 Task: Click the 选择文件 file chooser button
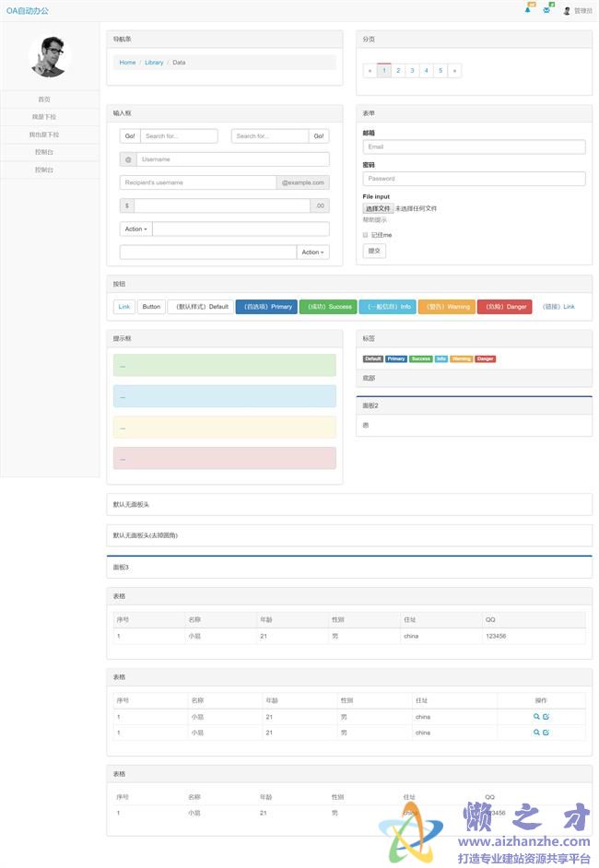pyautogui.click(x=378, y=209)
